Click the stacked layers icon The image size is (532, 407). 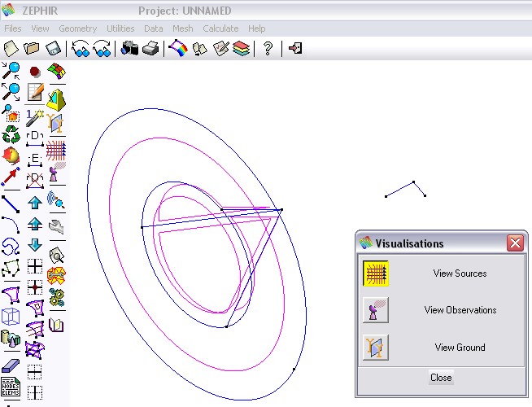pos(242,49)
